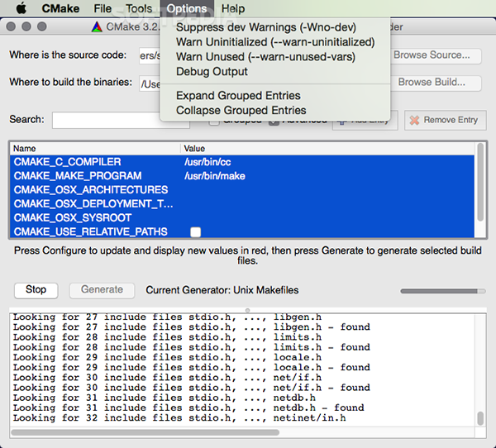496x448 pixels.
Task: Click the red X Remove Entry icon
Action: pos(414,120)
